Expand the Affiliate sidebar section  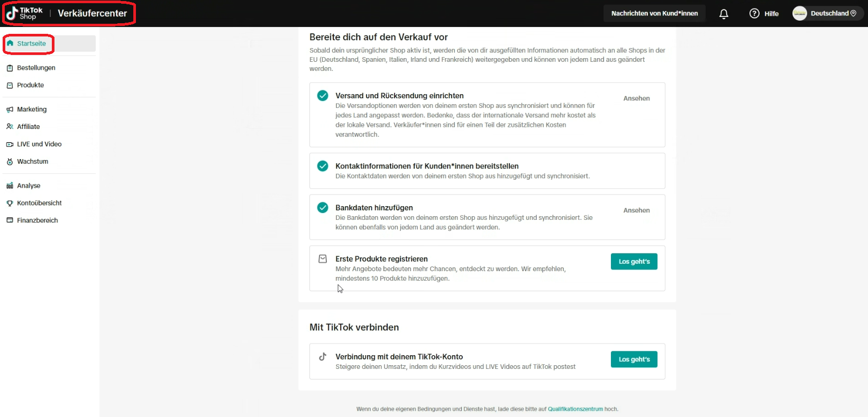pos(29,127)
